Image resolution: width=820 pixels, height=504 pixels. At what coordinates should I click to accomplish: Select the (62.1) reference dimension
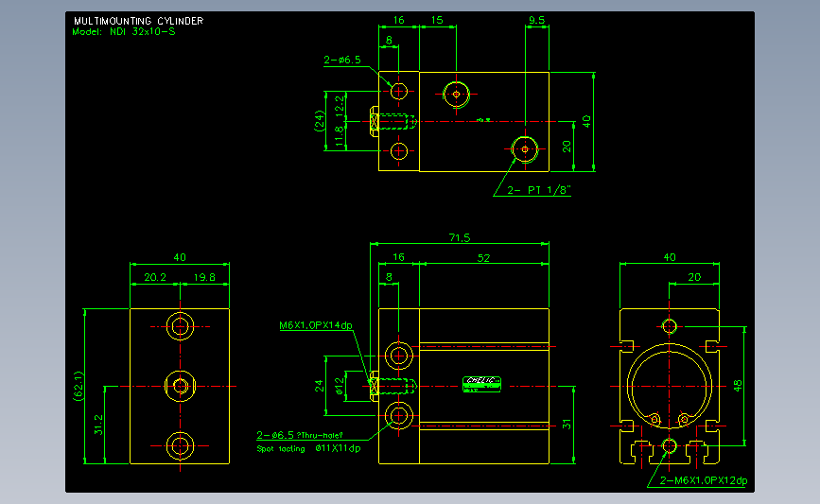tap(79, 387)
